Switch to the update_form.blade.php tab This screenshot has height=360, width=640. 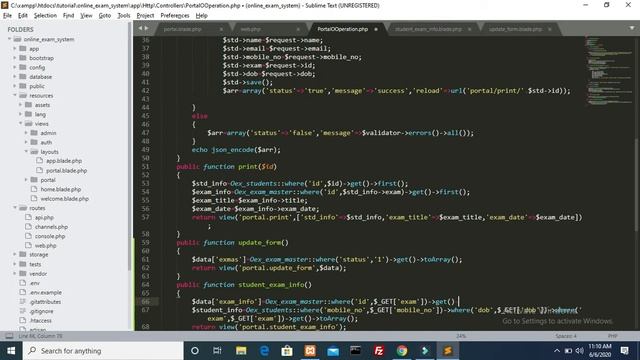(516, 29)
